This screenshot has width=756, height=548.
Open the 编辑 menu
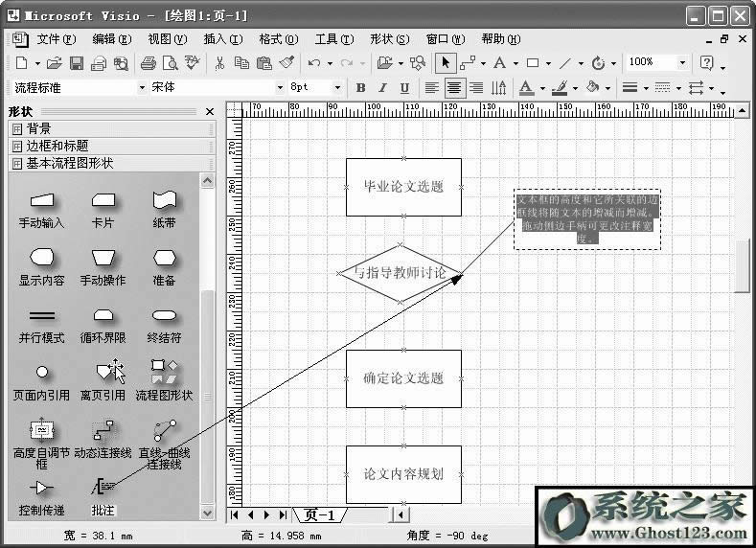[111, 39]
